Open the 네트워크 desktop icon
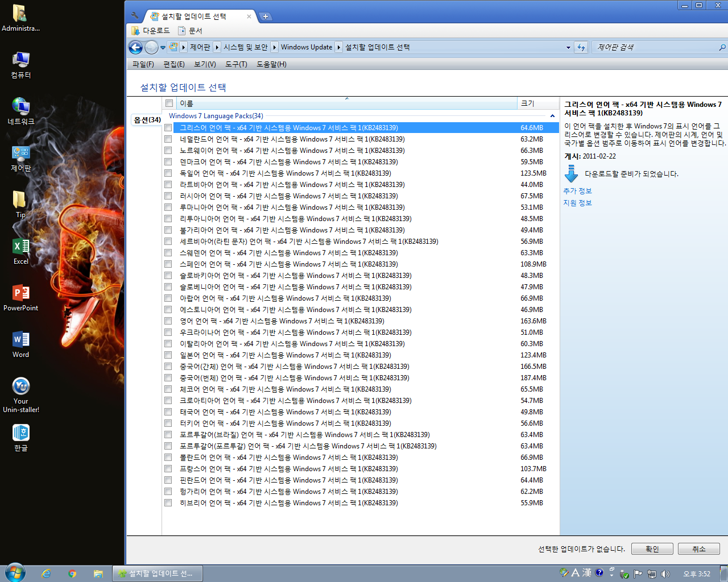 (21, 111)
